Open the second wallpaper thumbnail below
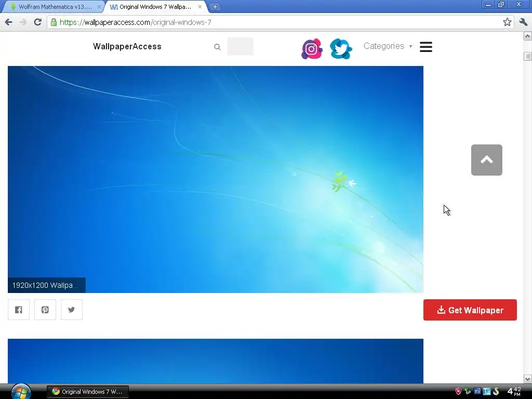This screenshot has width=532, height=399. [x=216, y=361]
